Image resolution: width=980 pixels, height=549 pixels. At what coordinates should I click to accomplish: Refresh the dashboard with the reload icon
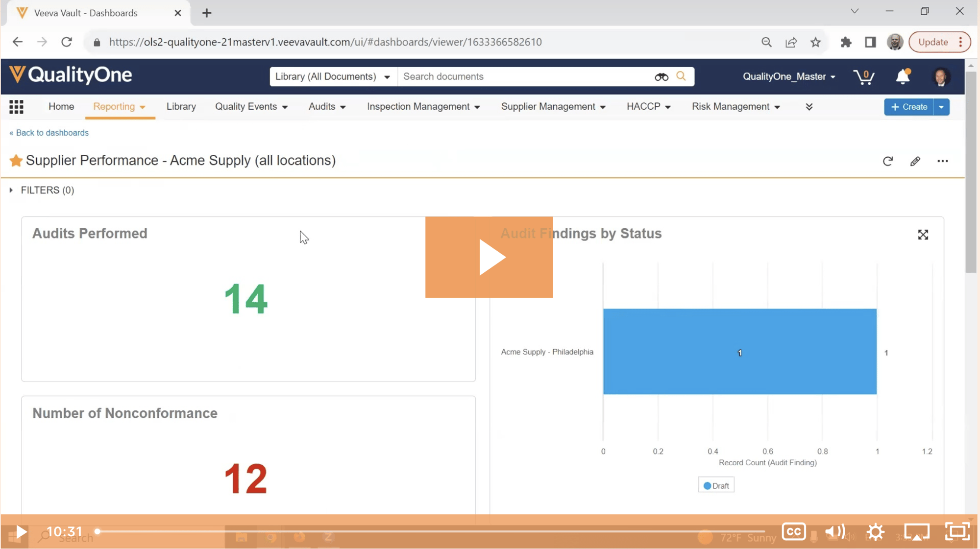888,161
